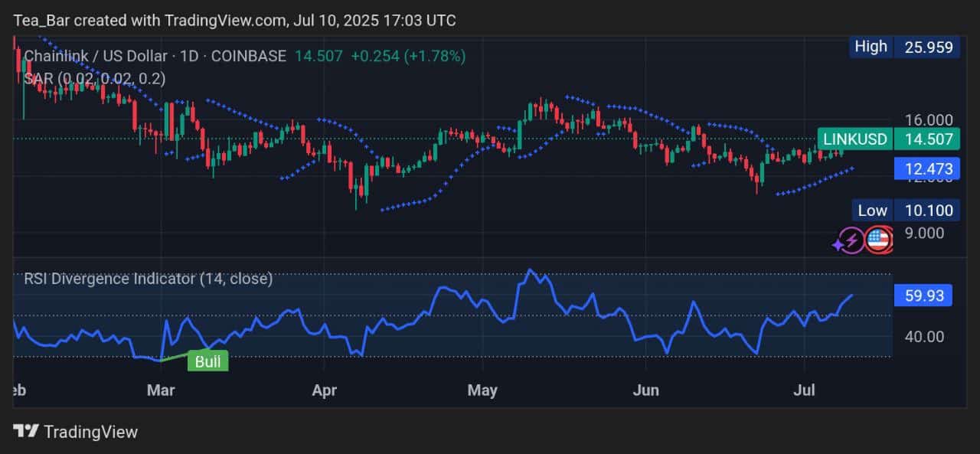
Task: Click the green Bull divergence label
Action: click(x=207, y=361)
